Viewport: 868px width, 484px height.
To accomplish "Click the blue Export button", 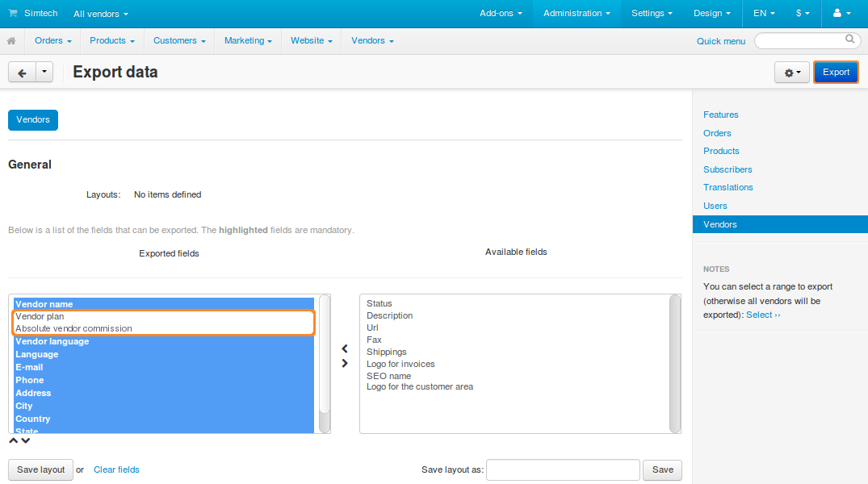I will (836, 73).
